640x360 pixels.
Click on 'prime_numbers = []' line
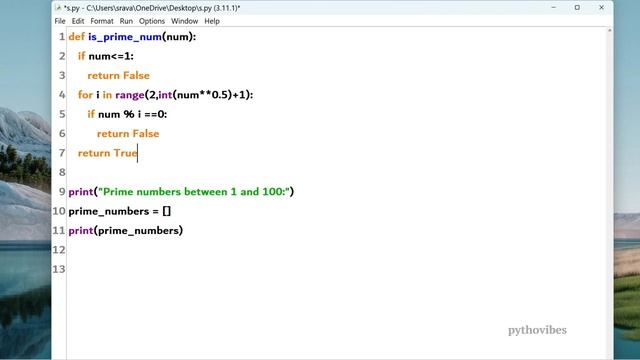coord(120,211)
